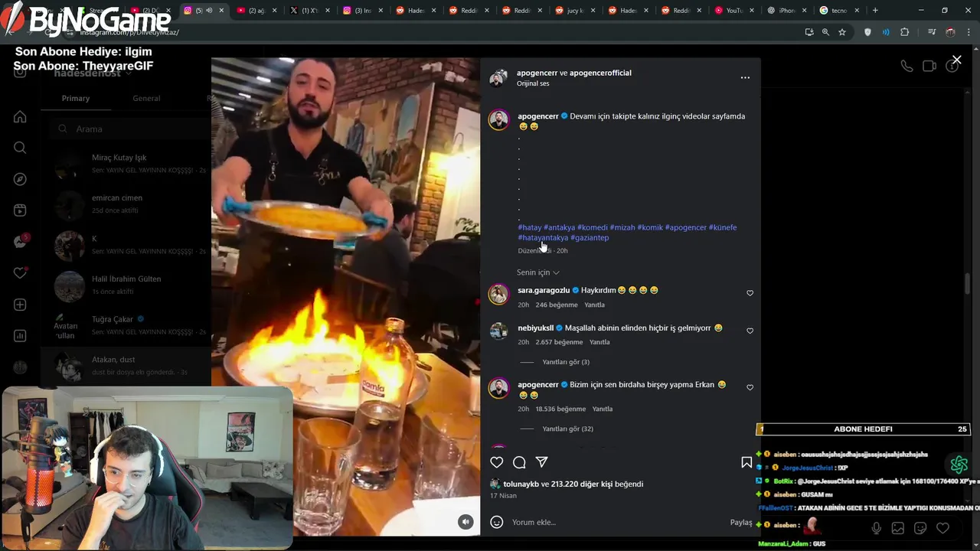Viewport: 980px width, 551px height.
Task: Open the #hatay hashtag link
Action: pyautogui.click(x=529, y=227)
